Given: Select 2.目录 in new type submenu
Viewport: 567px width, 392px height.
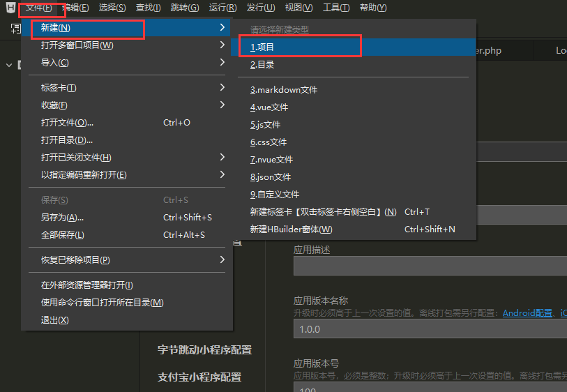Looking at the screenshot, I should (354, 65).
